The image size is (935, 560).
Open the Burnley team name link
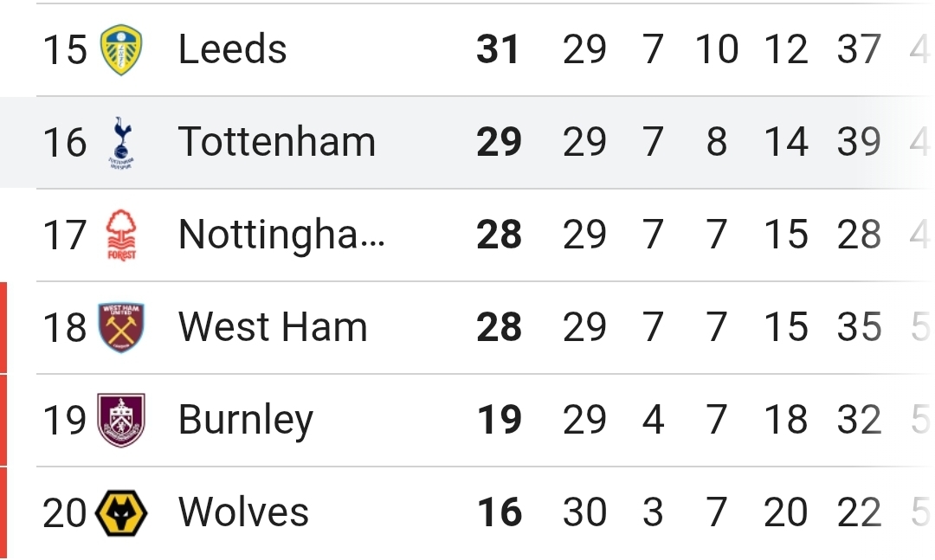(x=245, y=420)
